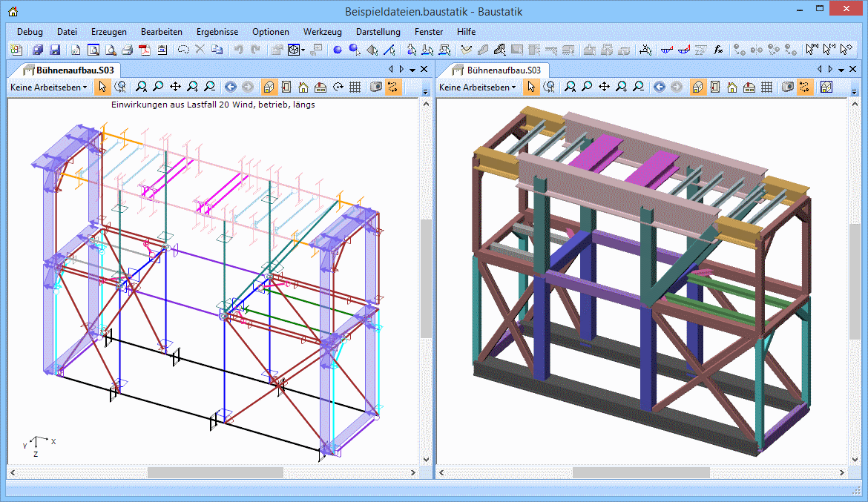Toggle the pointer select mode in left pane
The height and width of the screenshot is (502, 868).
pos(102,87)
